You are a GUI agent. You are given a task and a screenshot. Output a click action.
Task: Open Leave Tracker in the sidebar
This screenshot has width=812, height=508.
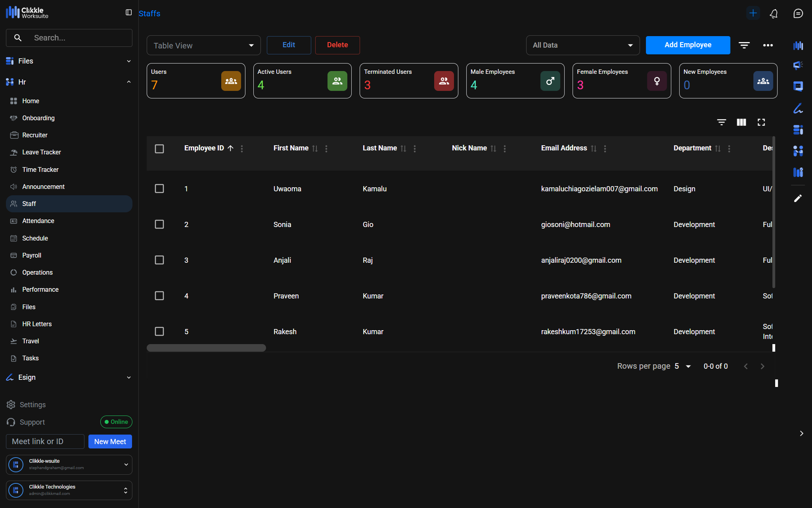(41, 152)
